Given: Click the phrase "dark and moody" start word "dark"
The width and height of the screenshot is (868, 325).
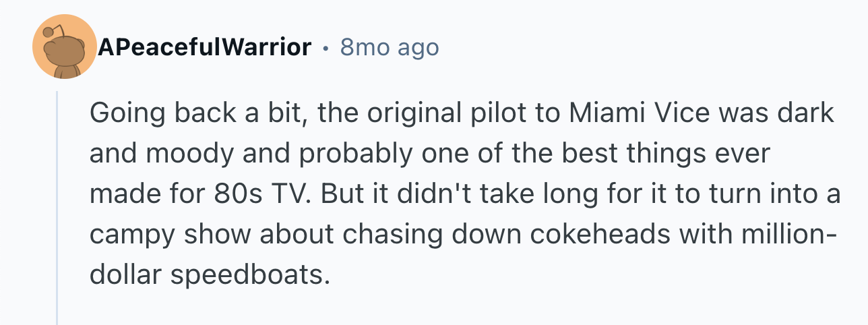Looking at the screenshot, I should 808,114.
